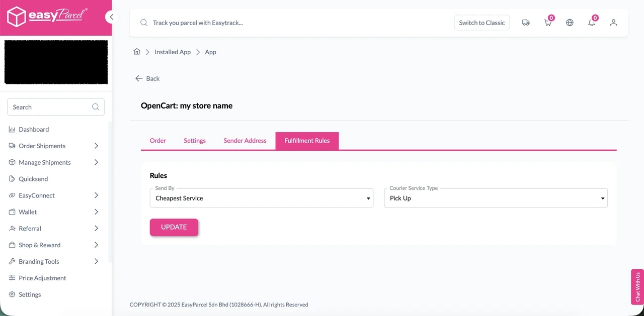This screenshot has height=316, width=644.
Task: Open the Order tab
Action: click(x=157, y=141)
